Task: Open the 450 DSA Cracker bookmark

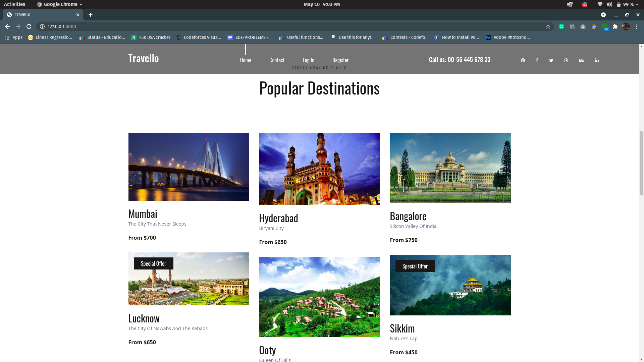Action: [x=151, y=37]
